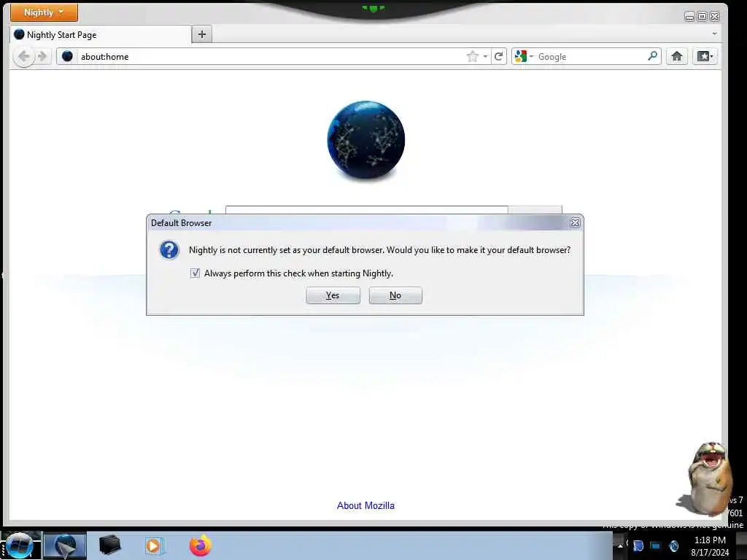The width and height of the screenshot is (747, 560).
Task: Open the Windows Start menu orb
Action: coord(20,545)
